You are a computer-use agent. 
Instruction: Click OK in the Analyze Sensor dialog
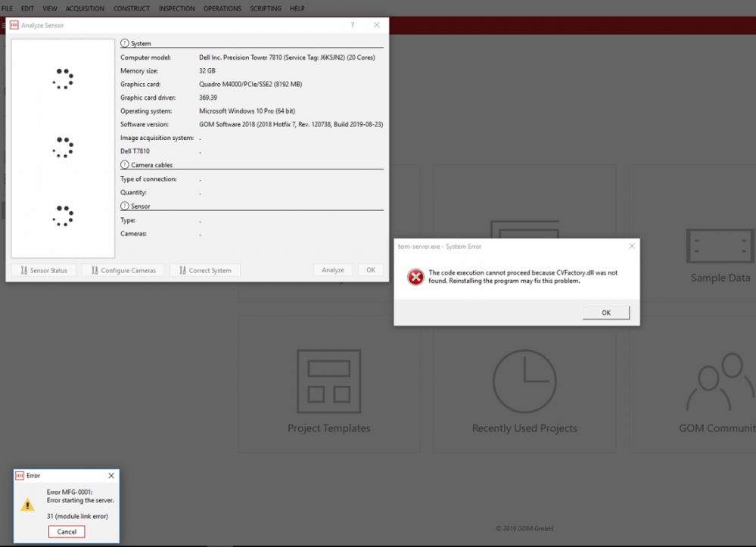tap(371, 270)
